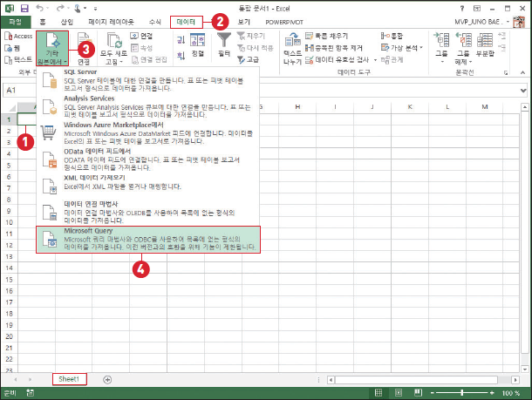Add a new sheet with plus button

(x=107, y=380)
